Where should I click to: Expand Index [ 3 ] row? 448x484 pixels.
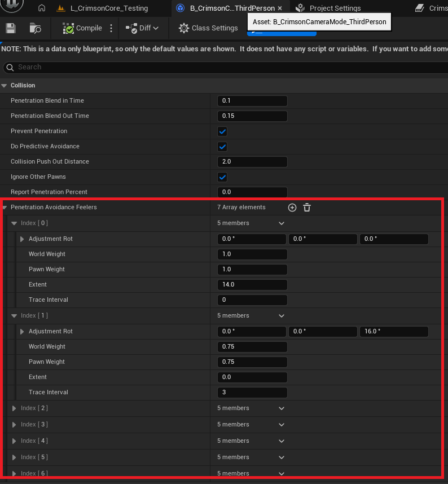(14, 425)
